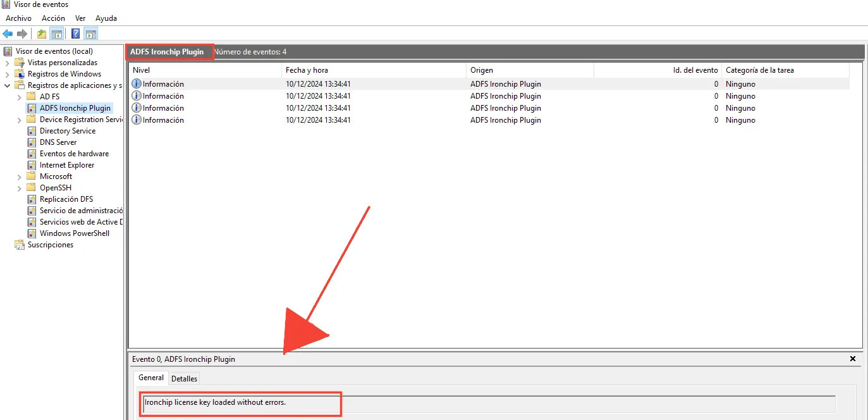Close the event details preview pane
The image size is (868, 420).
[x=853, y=359]
